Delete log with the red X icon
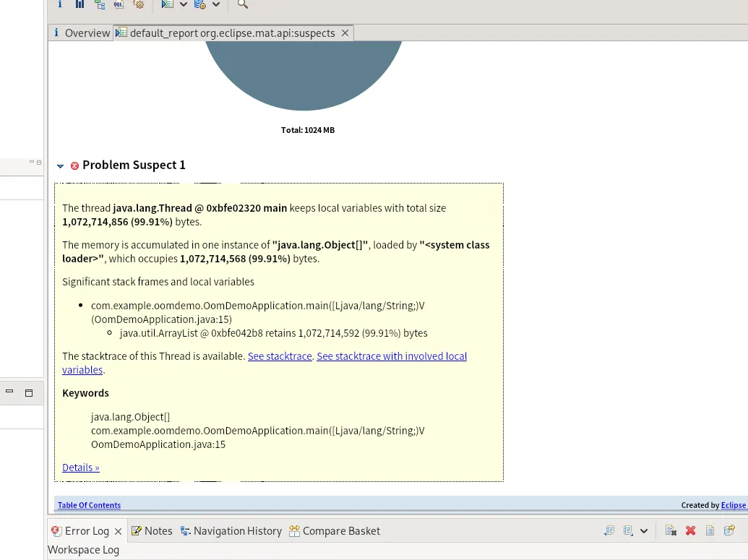Image resolution: width=748 pixels, height=560 pixels. click(x=690, y=531)
